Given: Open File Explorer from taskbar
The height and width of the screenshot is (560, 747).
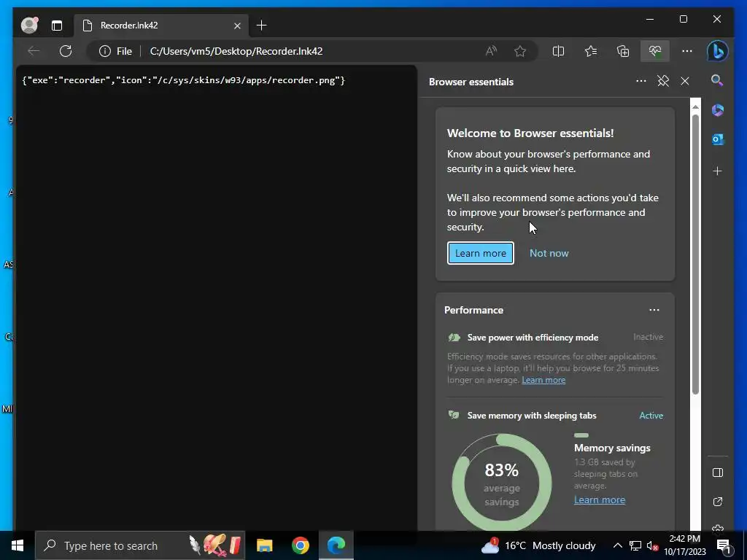Looking at the screenshot, I should [264, 545].
